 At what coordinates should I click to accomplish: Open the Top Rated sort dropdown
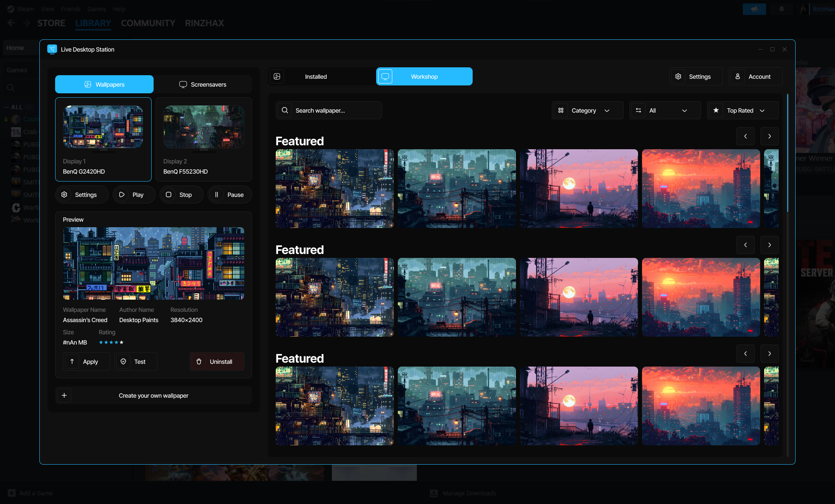(x=743, y=110)
